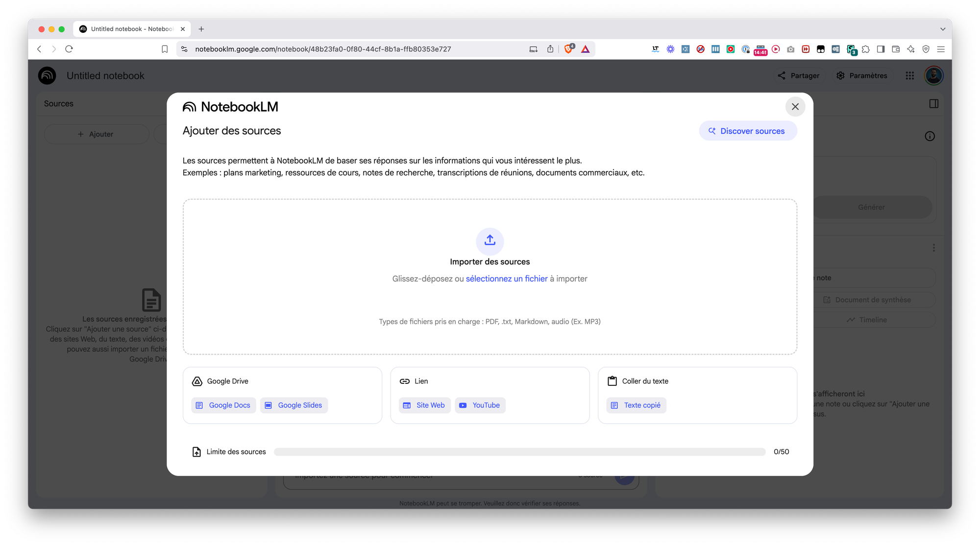Close the Untitled notebook browser tab
Screen dimensions: 980x546
pos(183,29)
